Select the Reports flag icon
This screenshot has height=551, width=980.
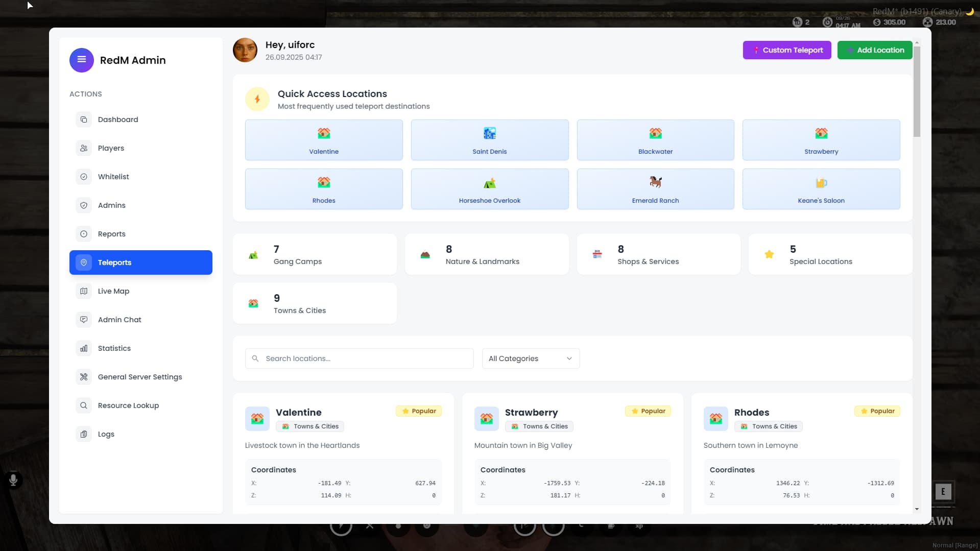click(x=84, y=234)
